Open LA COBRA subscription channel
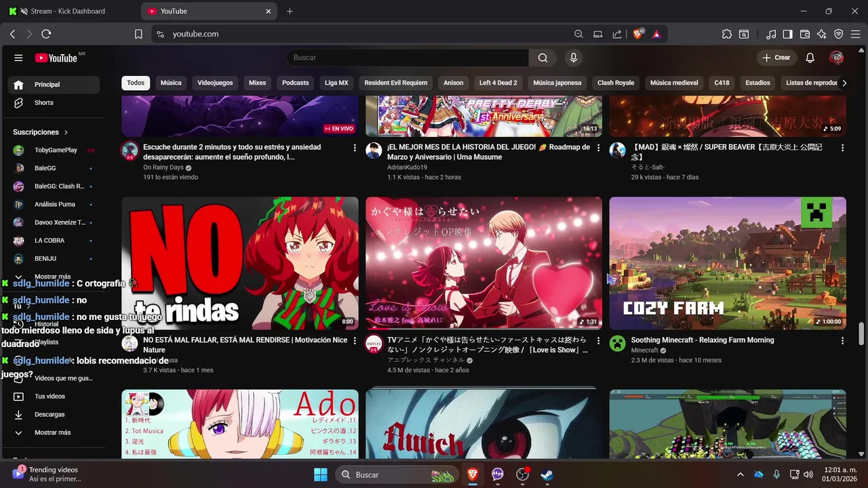 click(54, 241)
